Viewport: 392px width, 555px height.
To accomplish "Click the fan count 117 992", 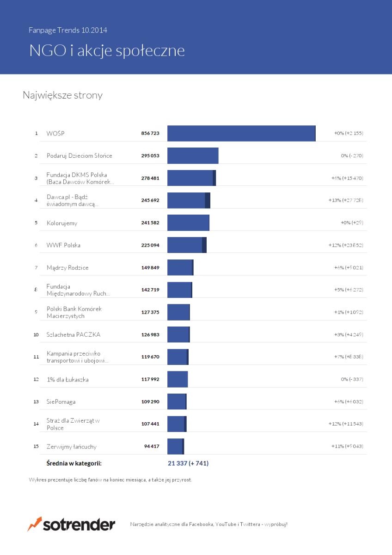I will pyautogui.click(x=150, y=380).
